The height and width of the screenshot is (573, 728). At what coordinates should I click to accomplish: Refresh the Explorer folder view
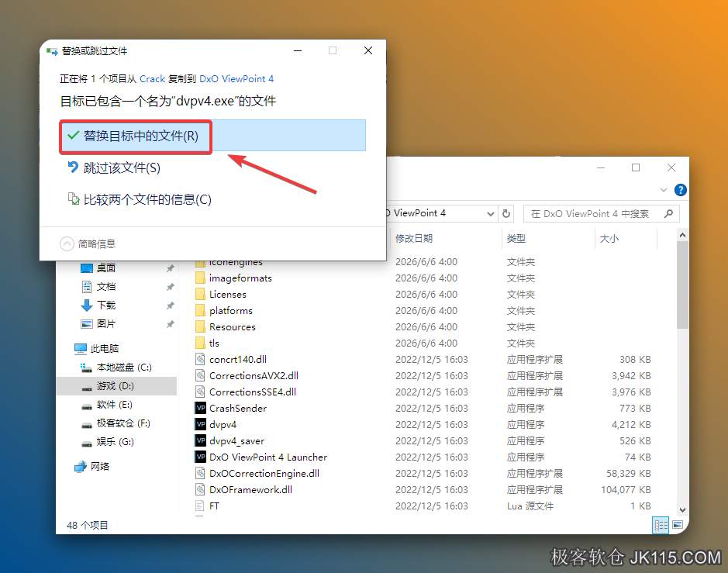pyautogui.click(x=506, y=213)
